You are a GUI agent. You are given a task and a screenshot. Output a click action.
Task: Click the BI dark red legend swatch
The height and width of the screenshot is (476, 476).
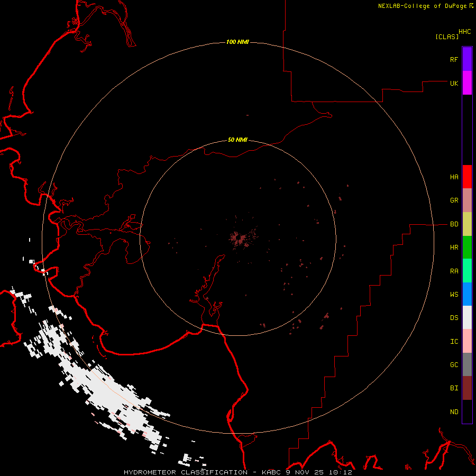pos(467,388)
